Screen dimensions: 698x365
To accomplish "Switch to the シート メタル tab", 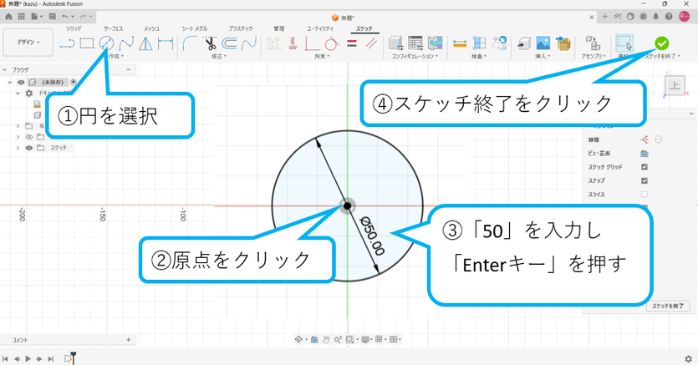I will click(x=194, y=28).
